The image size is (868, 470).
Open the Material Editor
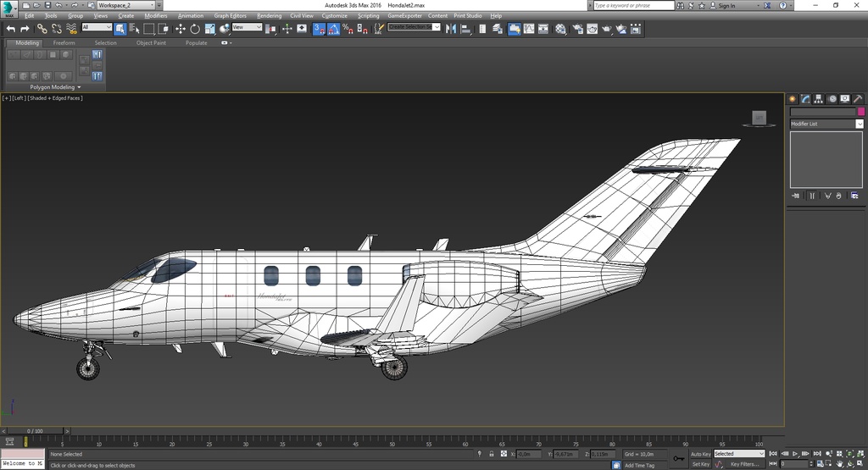(561, 29)
